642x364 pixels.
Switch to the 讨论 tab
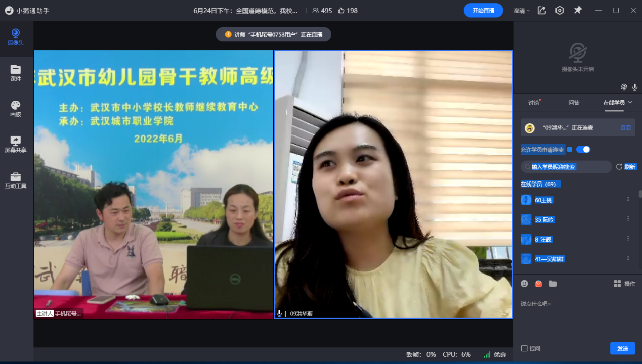point(534,103)
